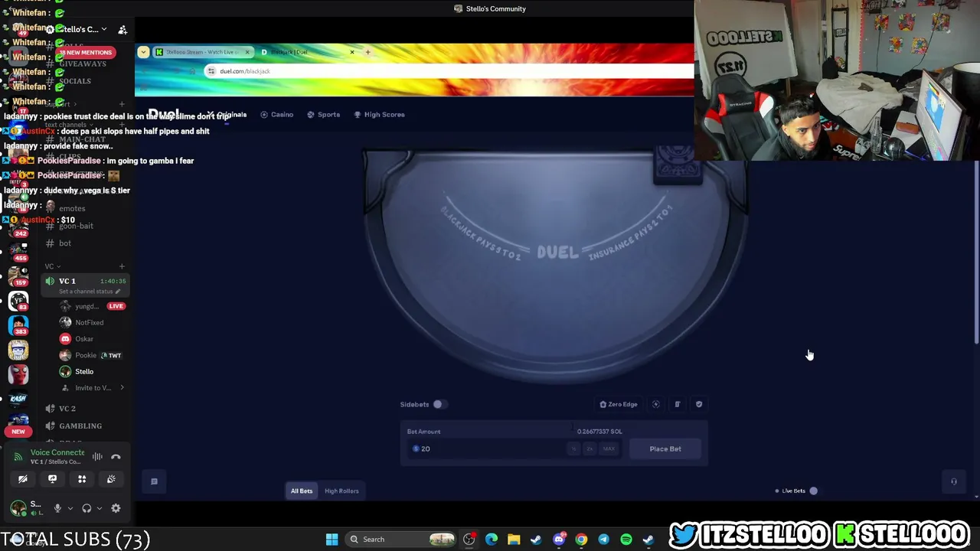
Task: Join the GAMBLING voice channel
Action: (x=80, y=426)
